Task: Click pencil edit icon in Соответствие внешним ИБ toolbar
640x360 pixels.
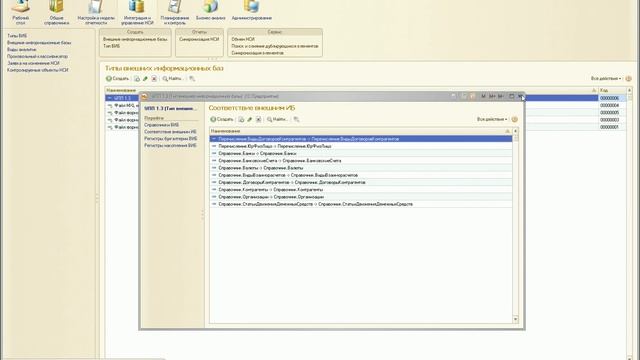Action: point(250,119)
